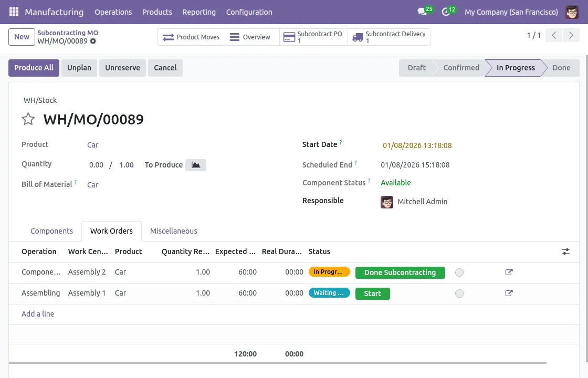588x378 pixels.
Task: Open Assembling work order via external link icon
Action: tap(509, 293)
